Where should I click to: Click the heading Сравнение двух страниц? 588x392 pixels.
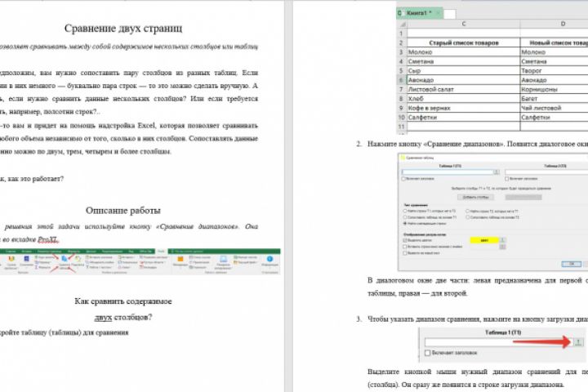[x=123, y=29]
